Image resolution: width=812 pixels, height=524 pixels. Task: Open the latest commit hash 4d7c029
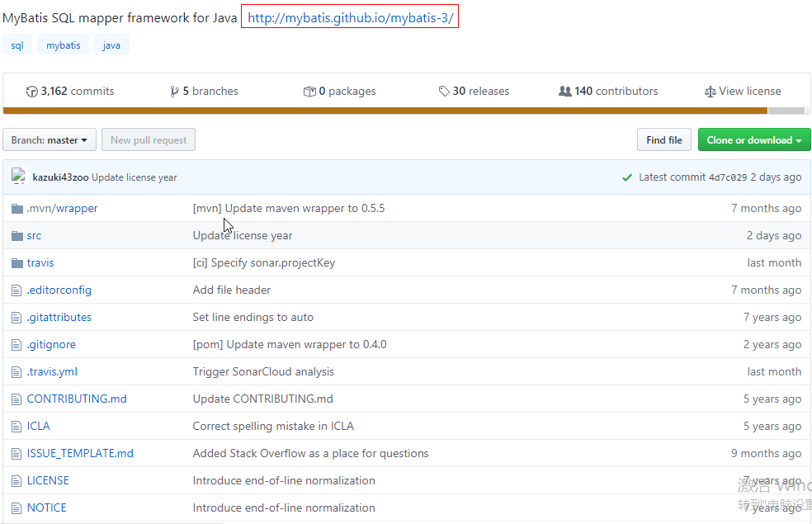[728, 177]
